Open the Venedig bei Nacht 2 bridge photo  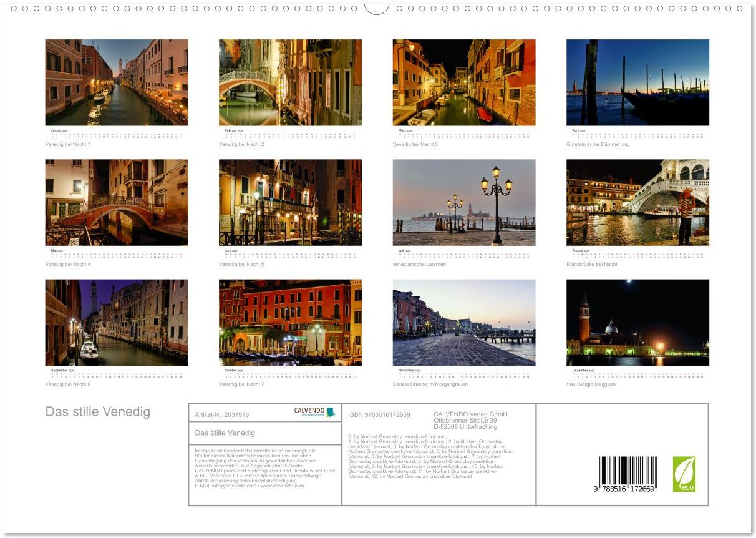point(290,82)
